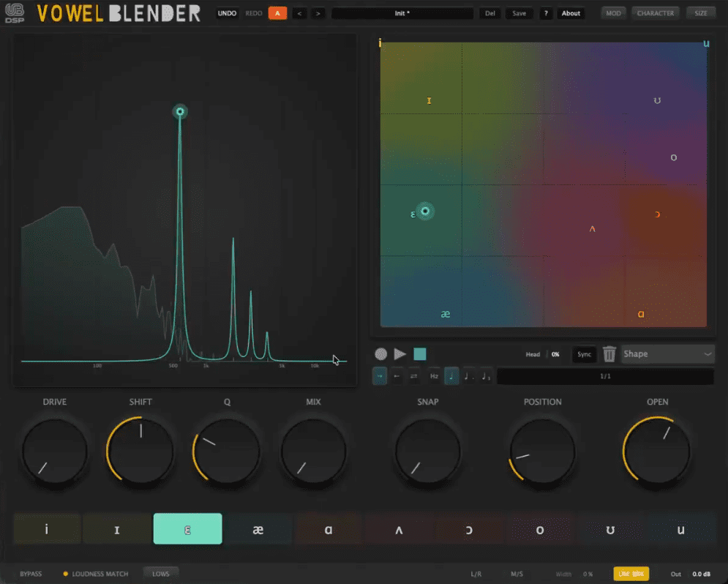
Task: Select the ɪ vowel button in bottom row
Action: tap(117, 529)
